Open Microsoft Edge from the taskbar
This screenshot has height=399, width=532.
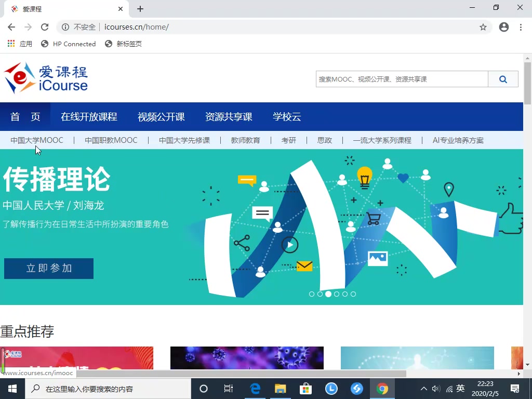pos(255,388)
